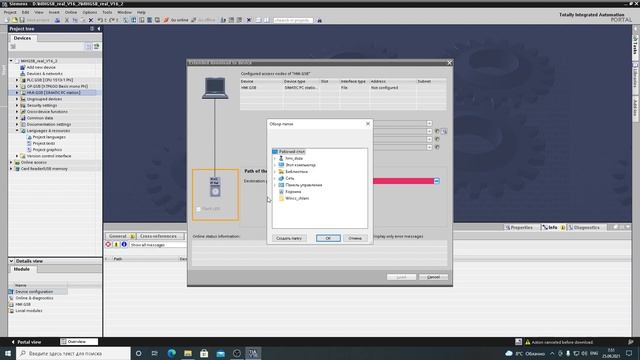Viewport: 640px width, 360px height.
Task: Open the Online menu
Action: point(71,12)
